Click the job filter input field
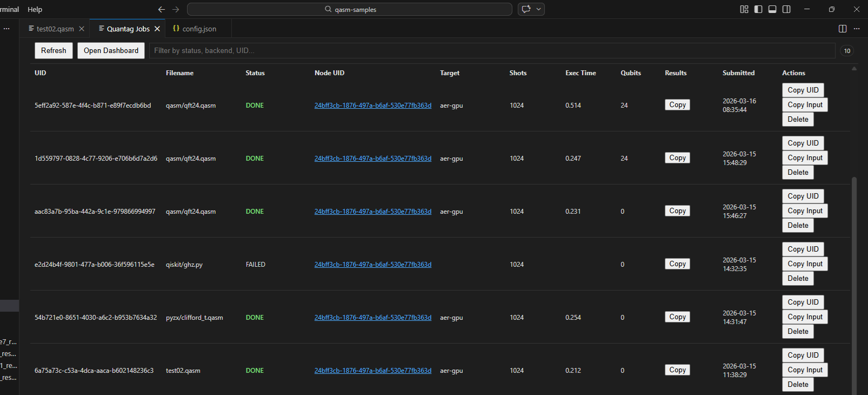Viewport: 868px width, 395px height. [x=492, y=50]
